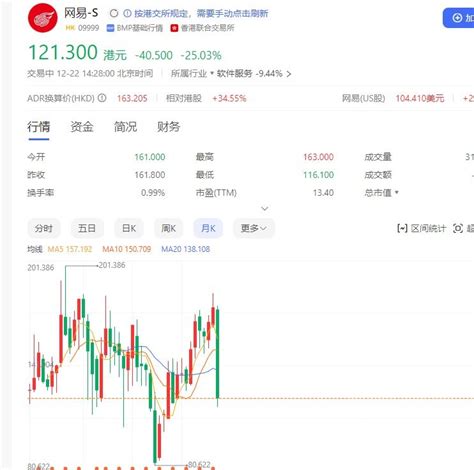
Task: Switch to the 资金 tab
Action: click(x=82, y=127)
